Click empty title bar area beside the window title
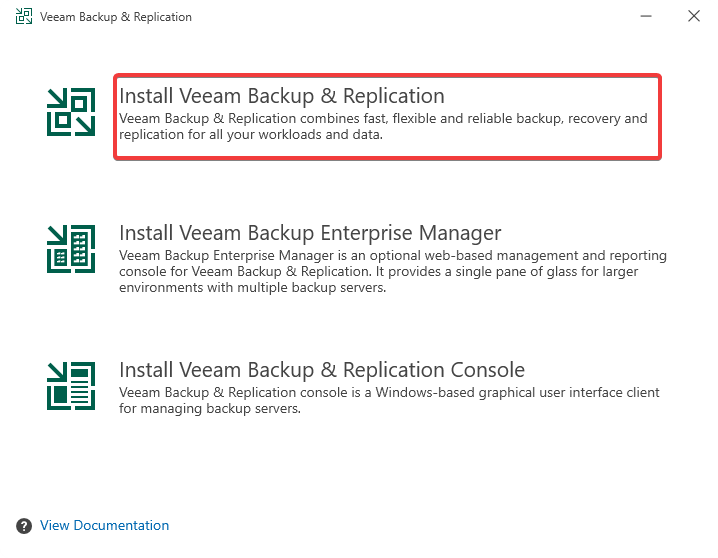The height and width of the screenshot is (558, 718). pos(400,17)
